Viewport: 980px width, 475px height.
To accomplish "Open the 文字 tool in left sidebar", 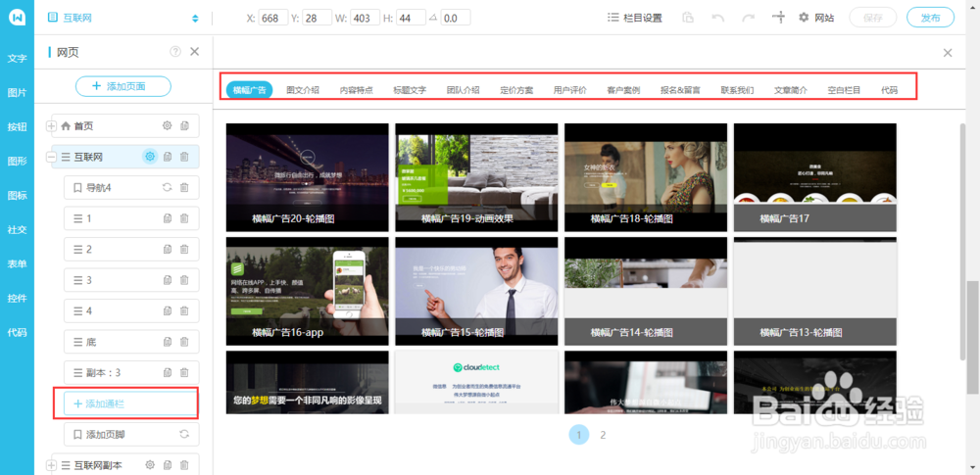I will click(17, 59).
